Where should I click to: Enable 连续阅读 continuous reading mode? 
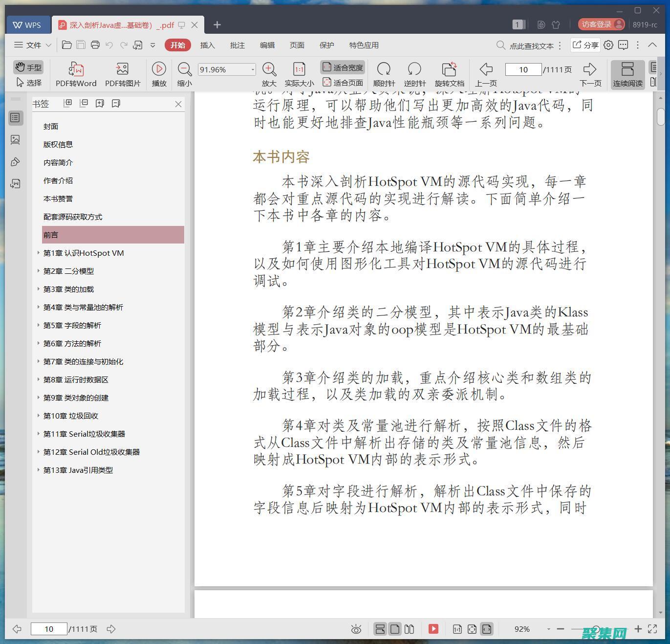pyautogui.click(x=627, y=74)
